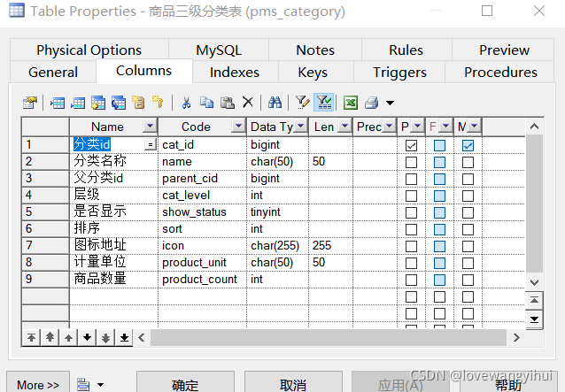Check Mandatory for show_status row
The image size is (565, 392).
pos(468,212)
